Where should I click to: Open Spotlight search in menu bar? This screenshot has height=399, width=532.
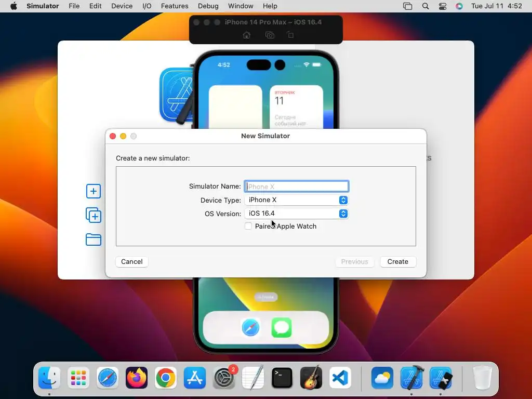point(425,6)
